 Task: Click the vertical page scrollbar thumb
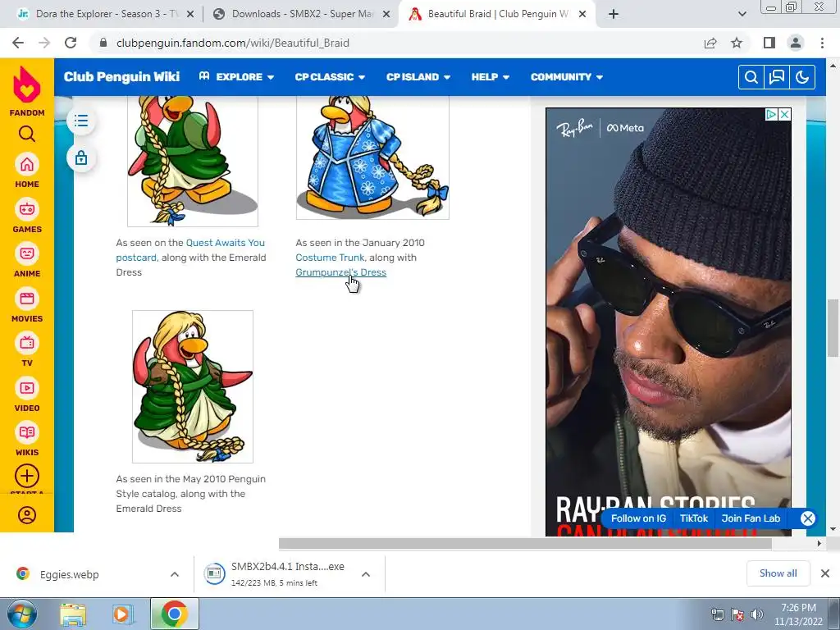[833, 328]
